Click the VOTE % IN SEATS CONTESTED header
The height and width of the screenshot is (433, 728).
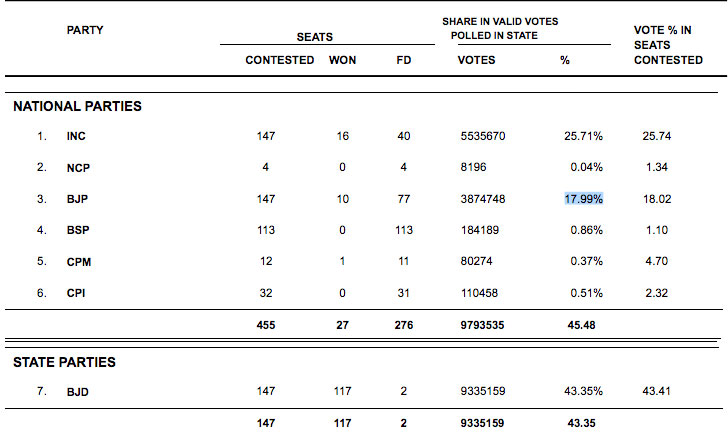pyautogui.click(x=668, y=46)
